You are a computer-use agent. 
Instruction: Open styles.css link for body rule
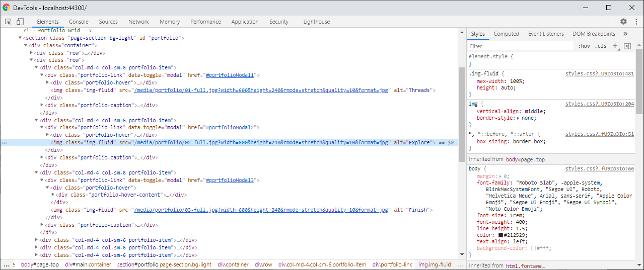pyautogui.click(x=599, y=169)
